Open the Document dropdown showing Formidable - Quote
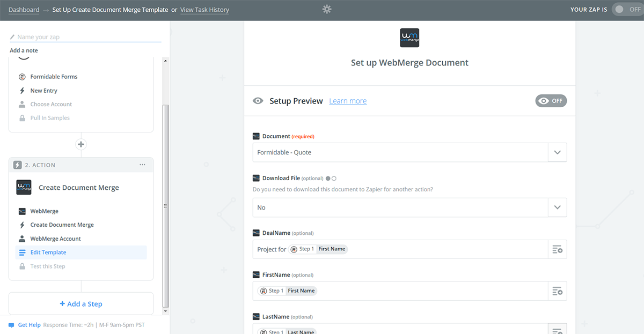644x334 pixels. [x=409, y=152]
